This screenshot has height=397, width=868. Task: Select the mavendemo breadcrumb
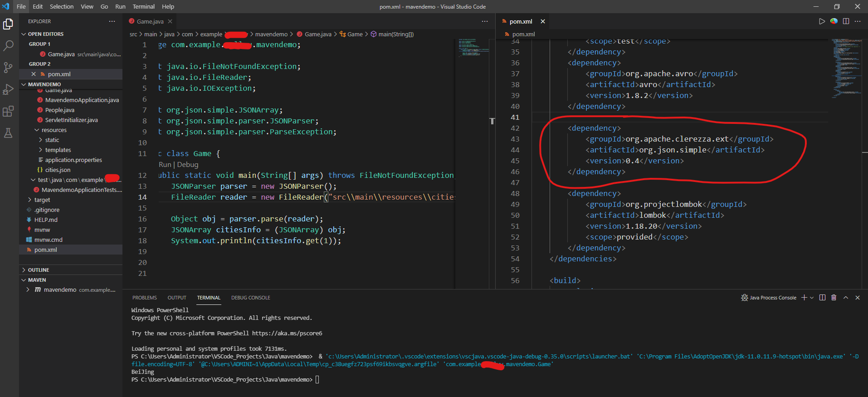point(271,34)
